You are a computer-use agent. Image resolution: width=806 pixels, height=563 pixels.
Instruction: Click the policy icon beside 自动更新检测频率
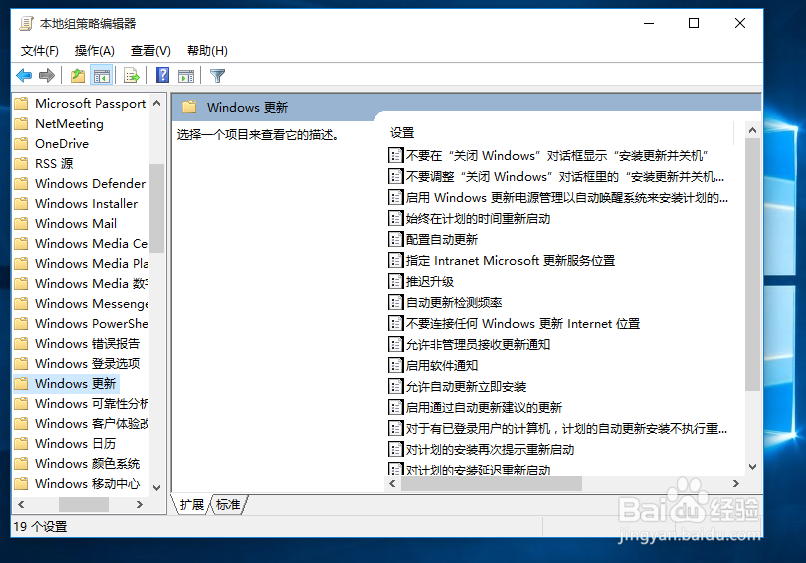point(395,302)
